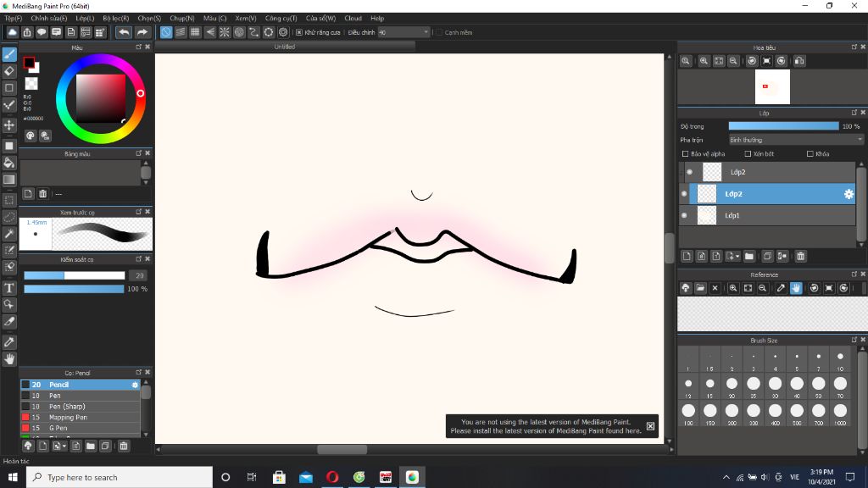Image resolution: width=868 pixels, height=488 pixels.
Task: Enable the Xén bớt checkbox
Action: tap(748, 154)
